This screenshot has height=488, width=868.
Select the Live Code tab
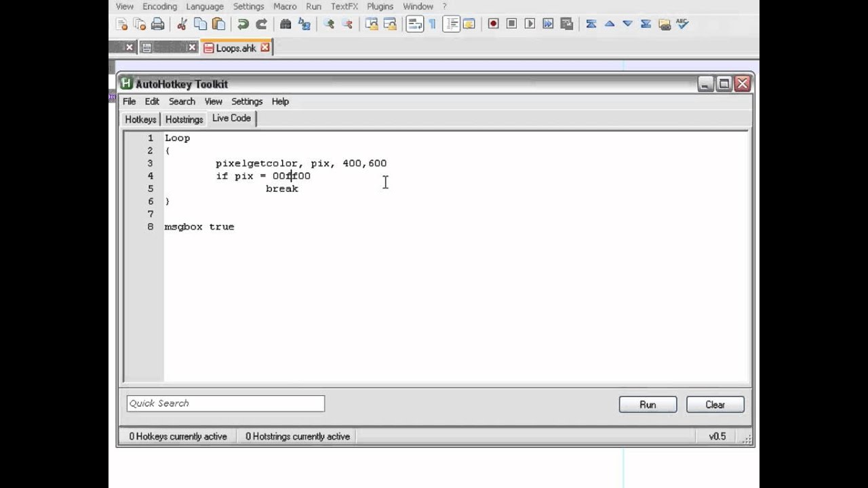click(231, 118)
